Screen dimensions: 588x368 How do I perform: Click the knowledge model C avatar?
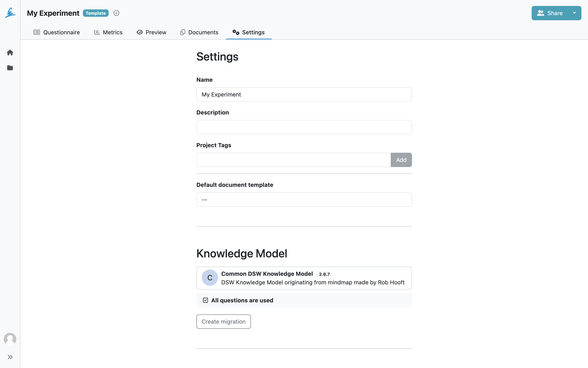click(x=210, y=278)
